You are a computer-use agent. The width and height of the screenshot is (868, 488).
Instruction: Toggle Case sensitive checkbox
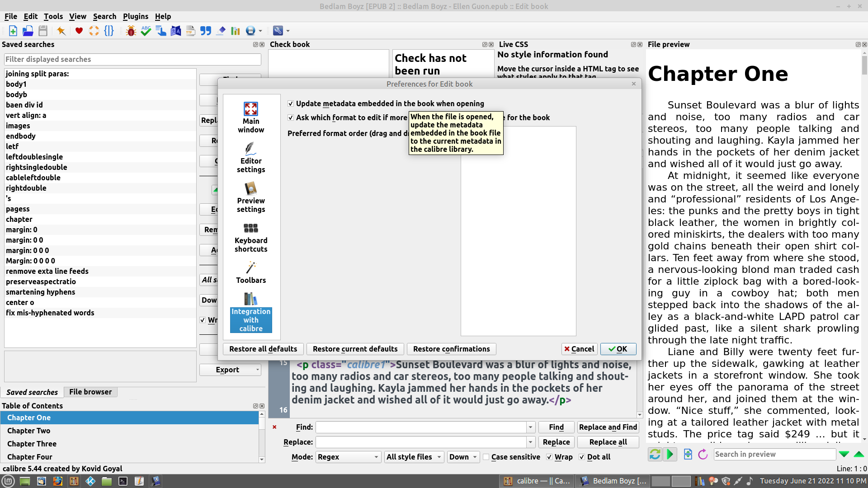[486, 457]
